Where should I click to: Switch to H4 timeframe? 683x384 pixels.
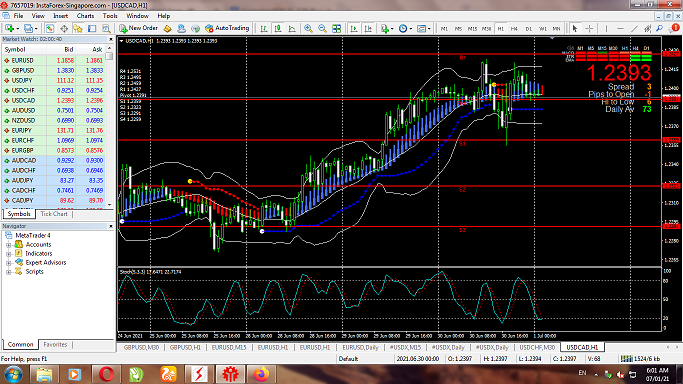point(514,28)
